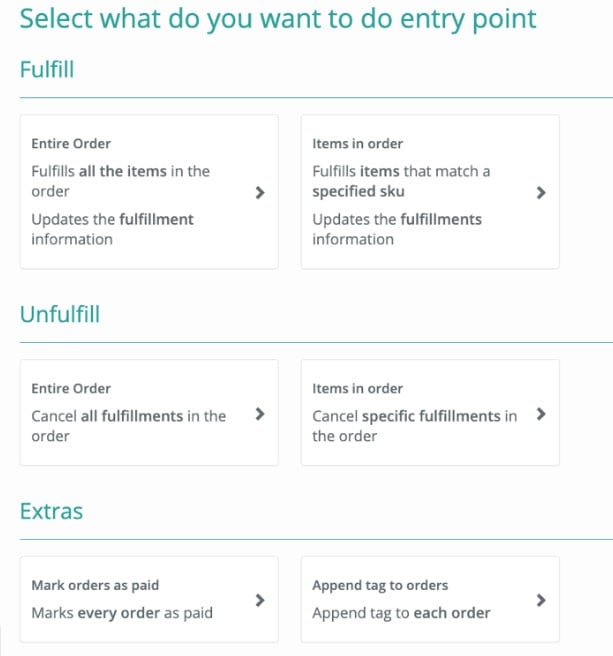Click the chevron on Append tag to orders
Viewport: 613px width, 656px height.
[x=541, y=600]
